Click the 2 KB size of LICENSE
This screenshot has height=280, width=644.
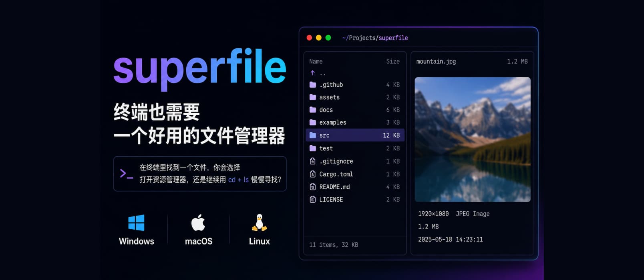coord(393,199)
